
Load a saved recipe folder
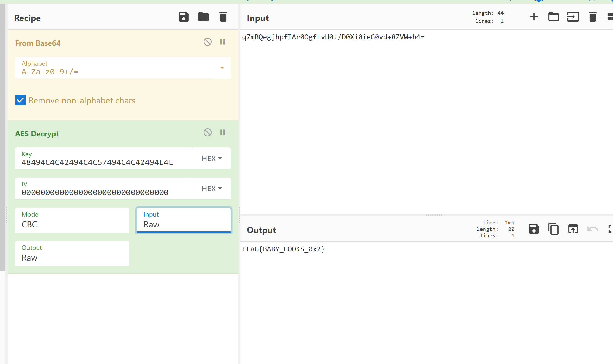(x=203, y=17)
